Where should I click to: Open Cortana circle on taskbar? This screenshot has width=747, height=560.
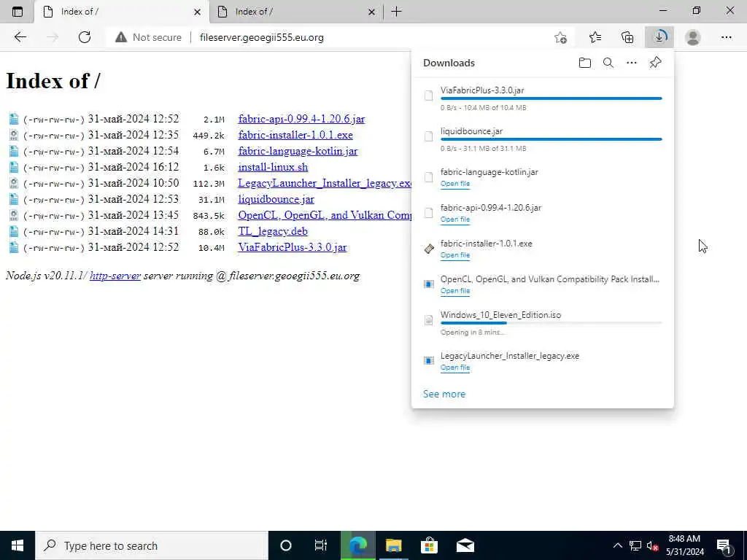pyautogui.click(x=286, y=545)
